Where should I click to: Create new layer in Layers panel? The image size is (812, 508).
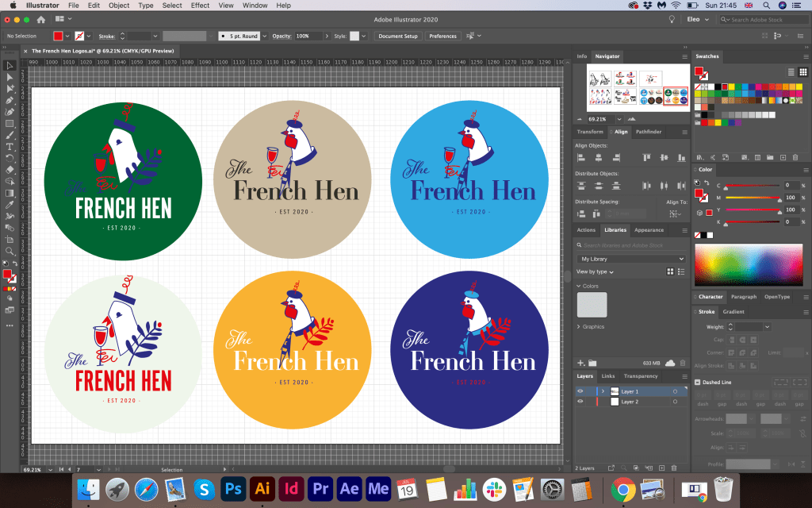(660, 468)
